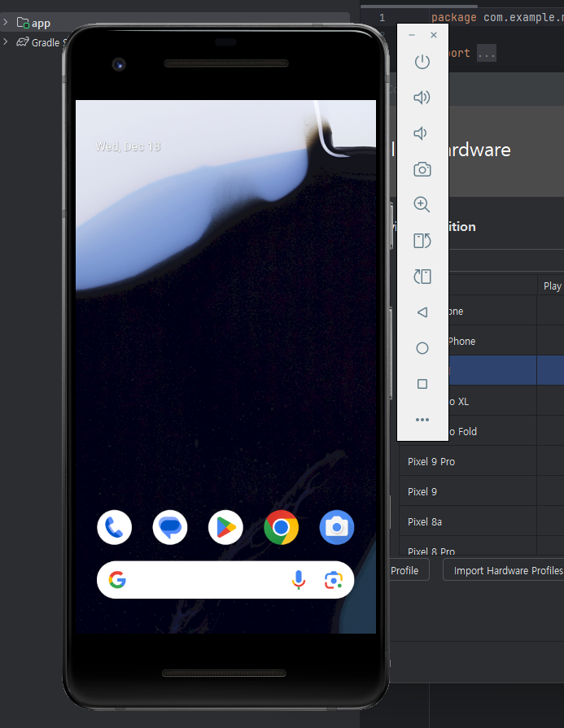Open the Phone app on the emulator
The image size is (564, 728).
point(114,527)
